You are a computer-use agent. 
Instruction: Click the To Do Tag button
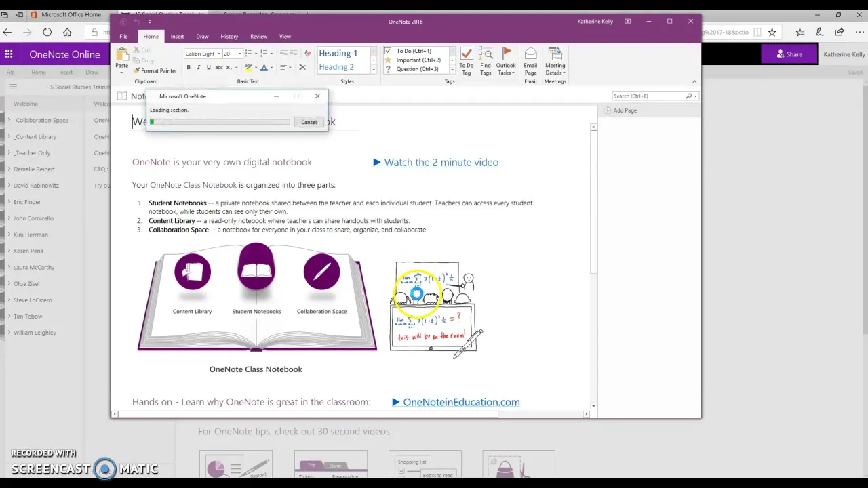[467, 61]
